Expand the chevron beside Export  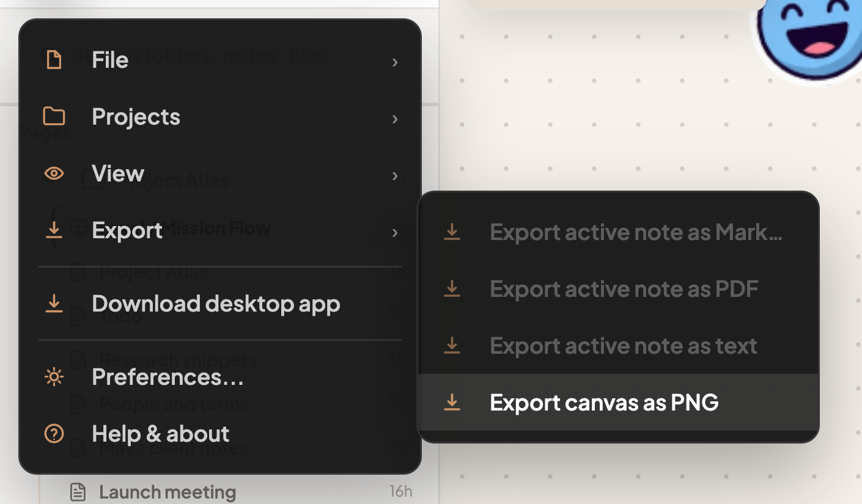[x=395, y=232]
